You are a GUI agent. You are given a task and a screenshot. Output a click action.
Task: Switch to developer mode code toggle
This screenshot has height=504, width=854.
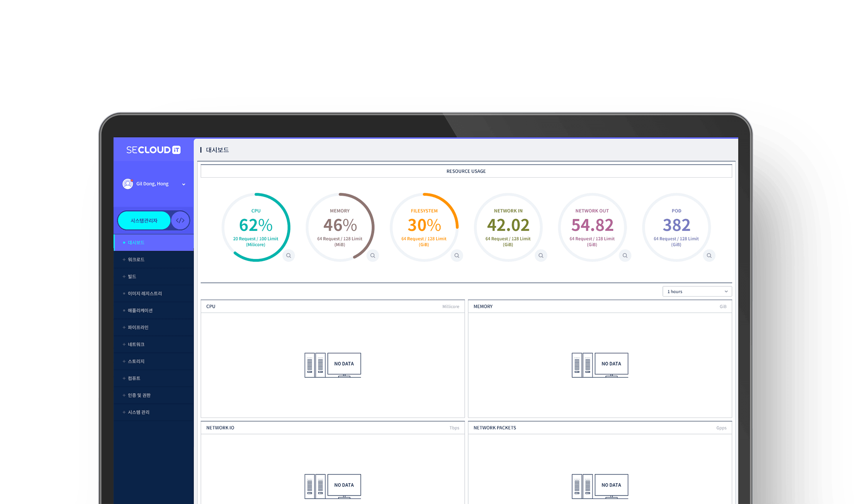pos(180,220)
